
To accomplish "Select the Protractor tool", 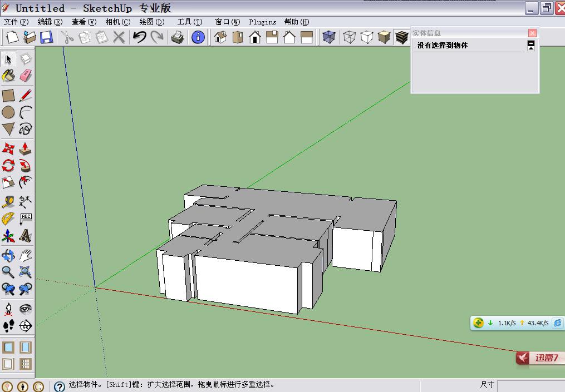I will coord(8,219).
